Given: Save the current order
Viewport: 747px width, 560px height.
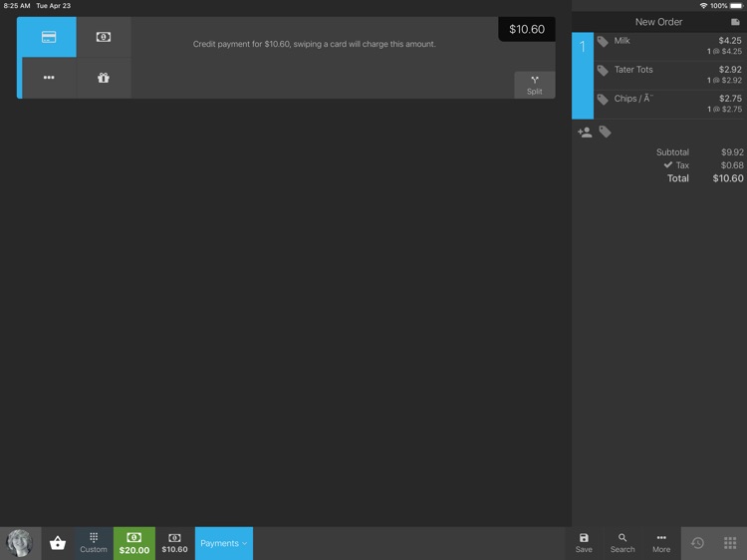Looking at the screenshot, I should 584,543.
